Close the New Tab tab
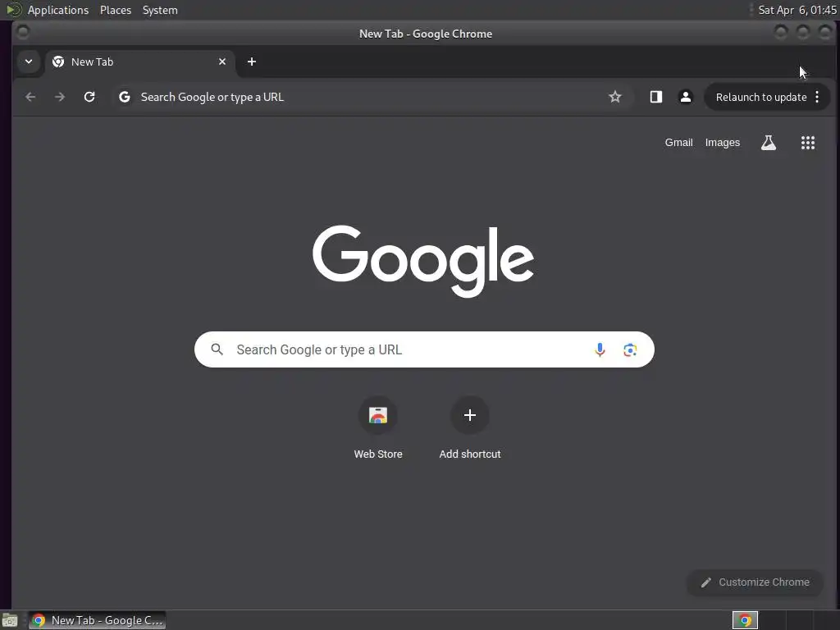This screenshot has height=630, width=840. pyautogui.click(x=222, y=62)
